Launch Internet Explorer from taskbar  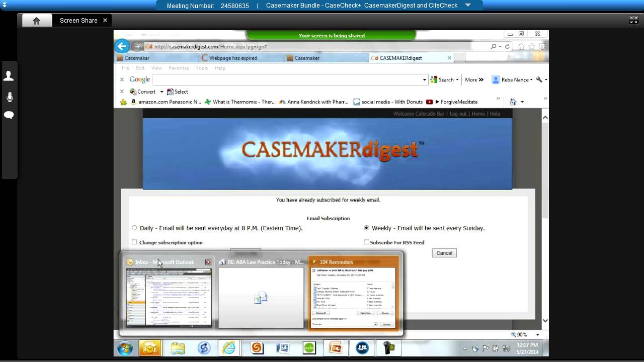[x=229, y=348]
